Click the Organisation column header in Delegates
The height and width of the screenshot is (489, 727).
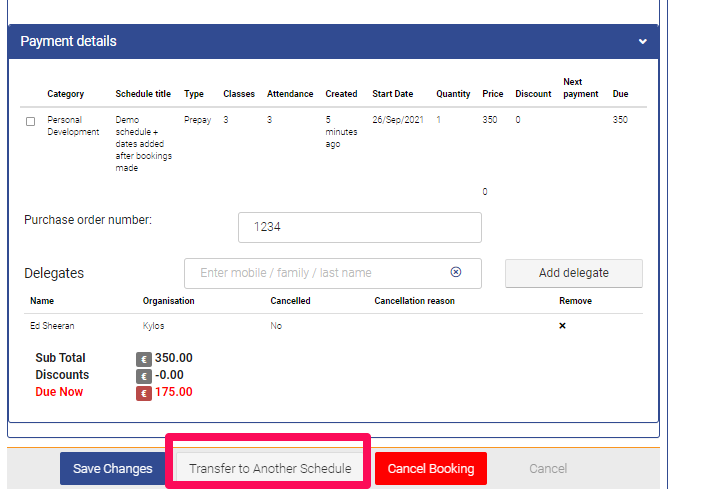[x=168, y=301]
